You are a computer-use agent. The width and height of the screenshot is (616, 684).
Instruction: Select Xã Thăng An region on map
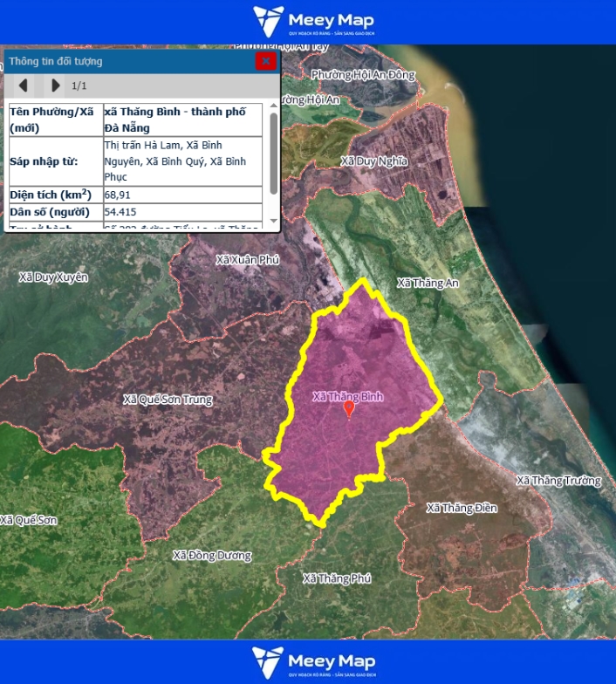[427, 283]
